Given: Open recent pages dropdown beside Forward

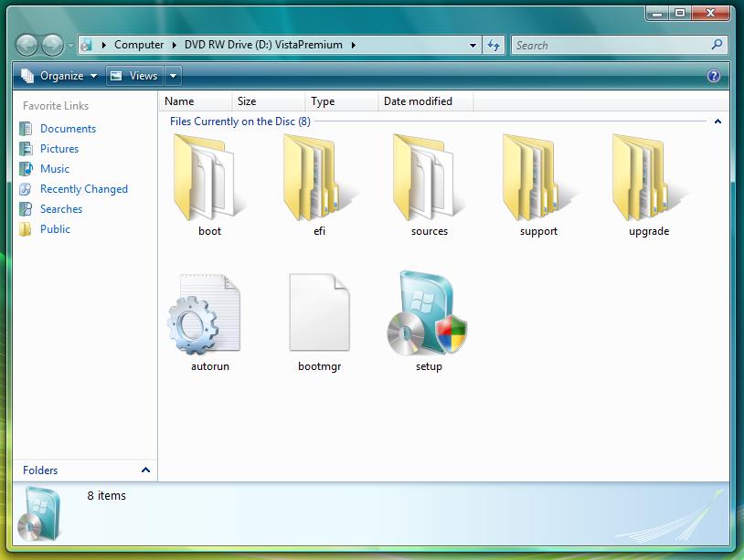Looking at the screenshot, I should (x=70, y=46).
